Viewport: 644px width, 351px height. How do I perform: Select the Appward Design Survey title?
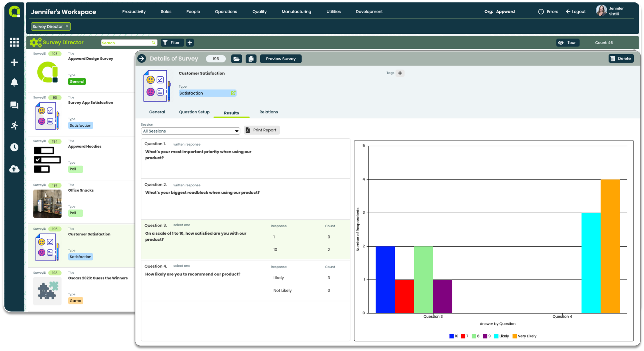coord(91,59)
